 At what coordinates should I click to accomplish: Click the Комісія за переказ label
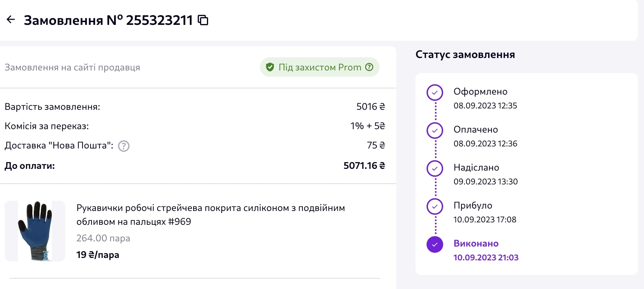[x=47, y=126]
